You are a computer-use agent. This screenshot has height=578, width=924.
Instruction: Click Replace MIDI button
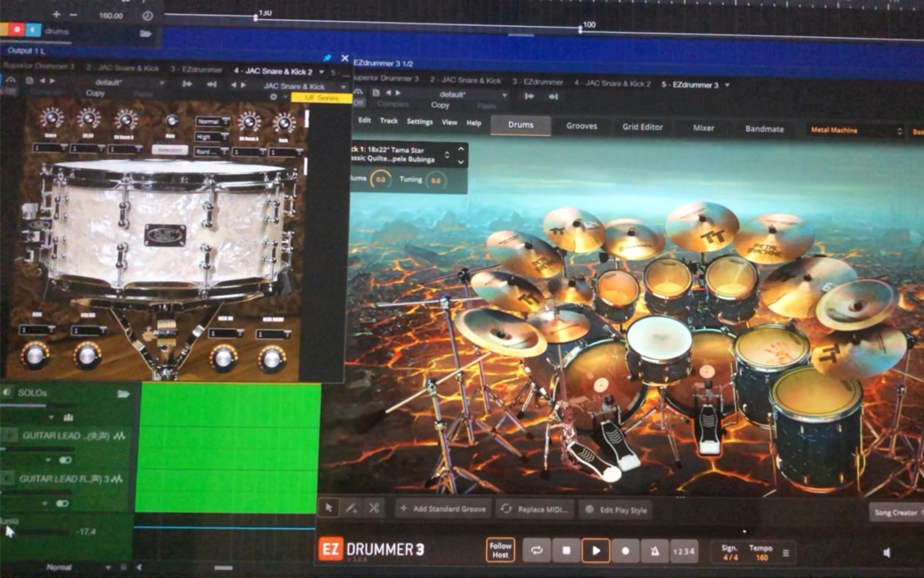(x=534, y=509)
